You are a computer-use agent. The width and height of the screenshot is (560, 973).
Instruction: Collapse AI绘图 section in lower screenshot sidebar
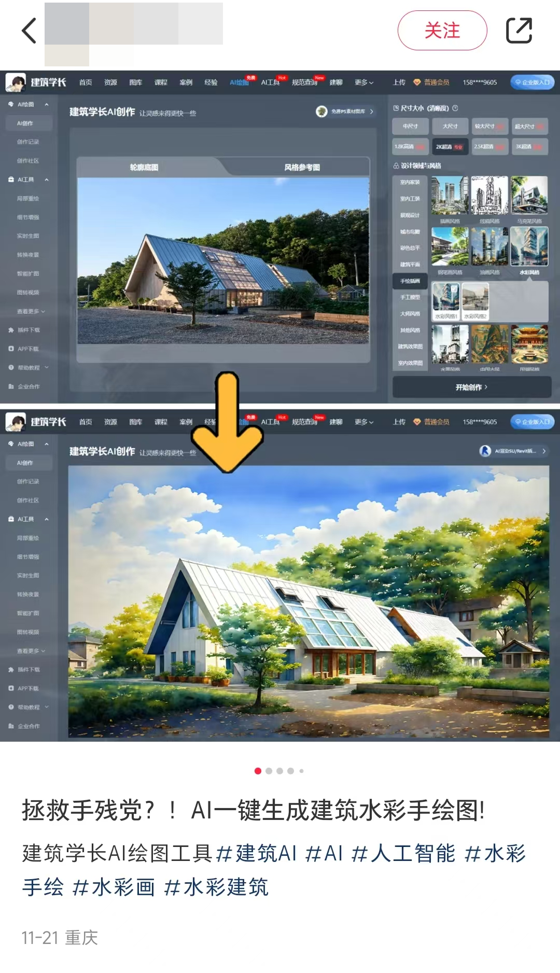coord(47,444)
